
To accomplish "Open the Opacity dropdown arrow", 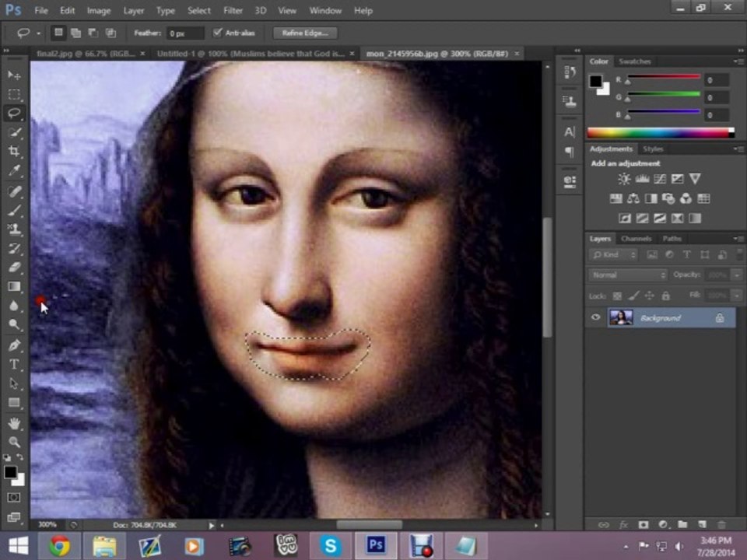I will [737, 275].
